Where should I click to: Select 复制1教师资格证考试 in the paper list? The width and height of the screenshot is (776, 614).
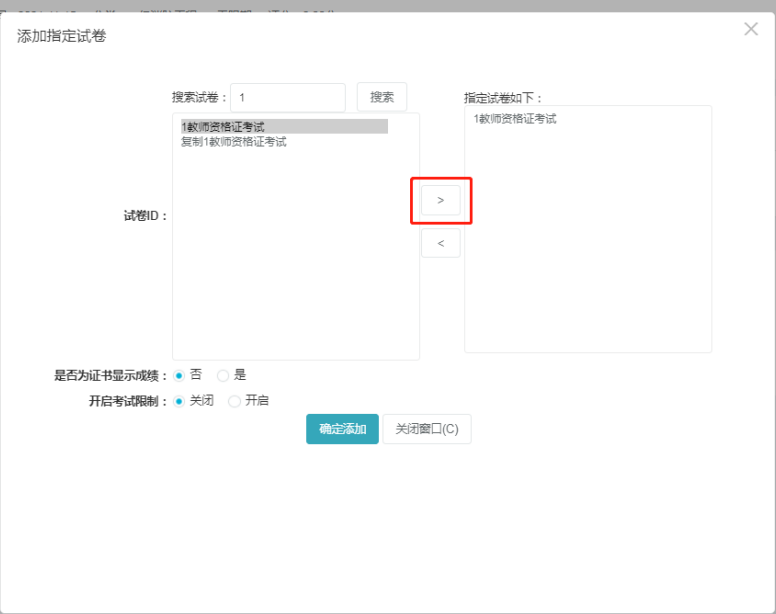click(233, 142)
